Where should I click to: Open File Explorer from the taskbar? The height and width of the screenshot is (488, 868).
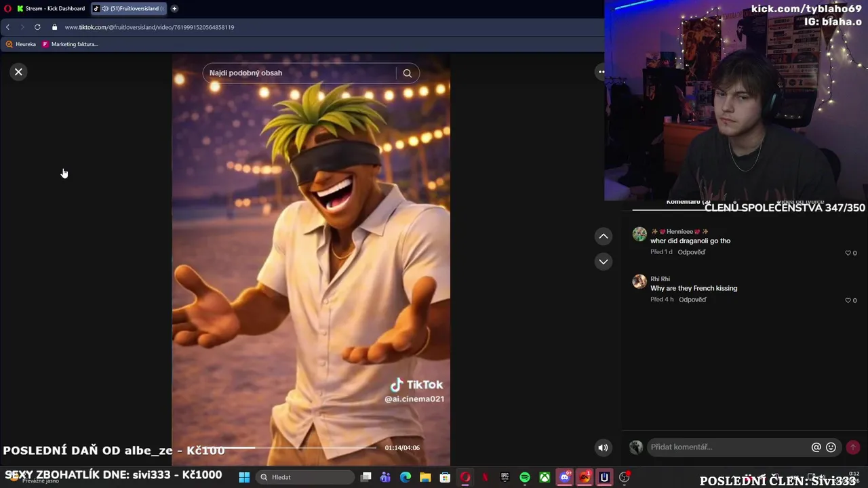click(x=425, y=477)
